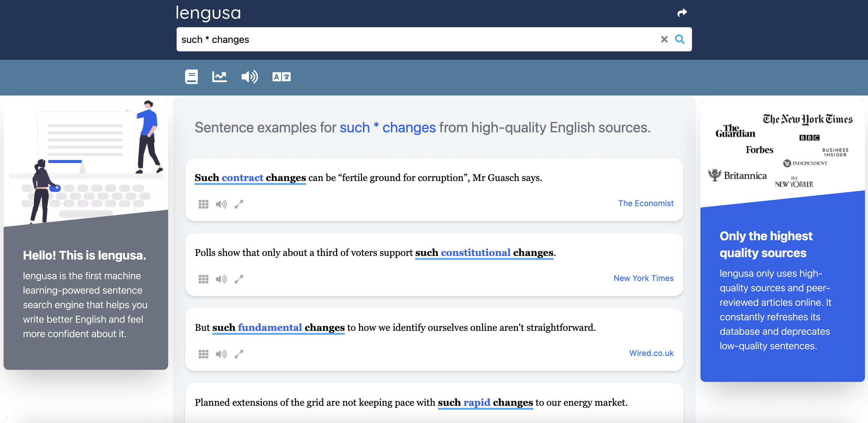868x423 pixels.
Task: Clear the search box with the X icon
Action: pyautogui.click(x=664, y=39)
